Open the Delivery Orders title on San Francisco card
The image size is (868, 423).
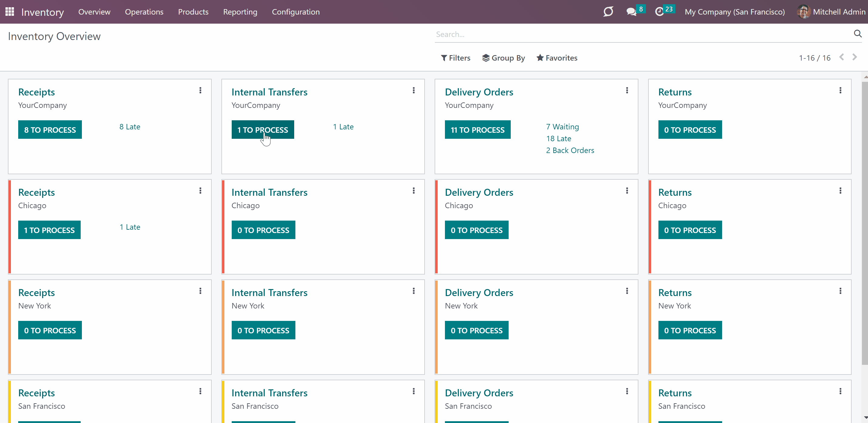[x=479, y=393]
